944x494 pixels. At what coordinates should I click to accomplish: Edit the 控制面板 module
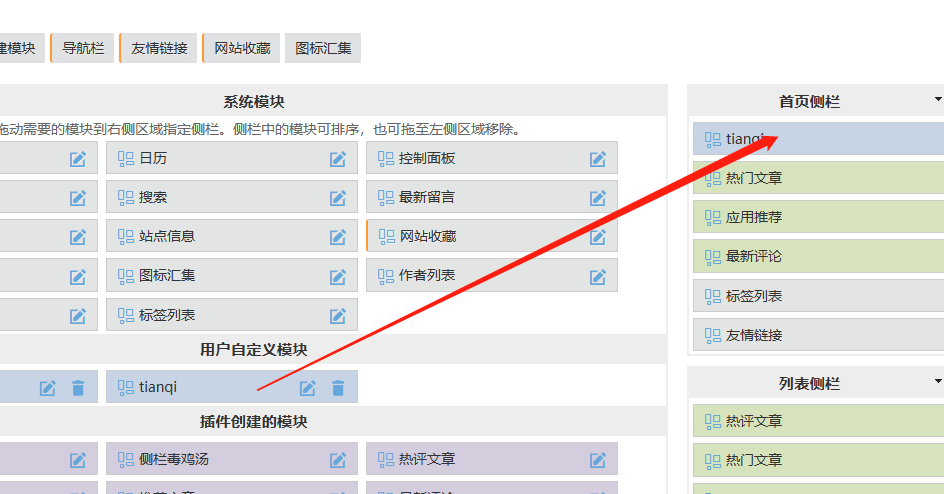[x=598, y=159]
